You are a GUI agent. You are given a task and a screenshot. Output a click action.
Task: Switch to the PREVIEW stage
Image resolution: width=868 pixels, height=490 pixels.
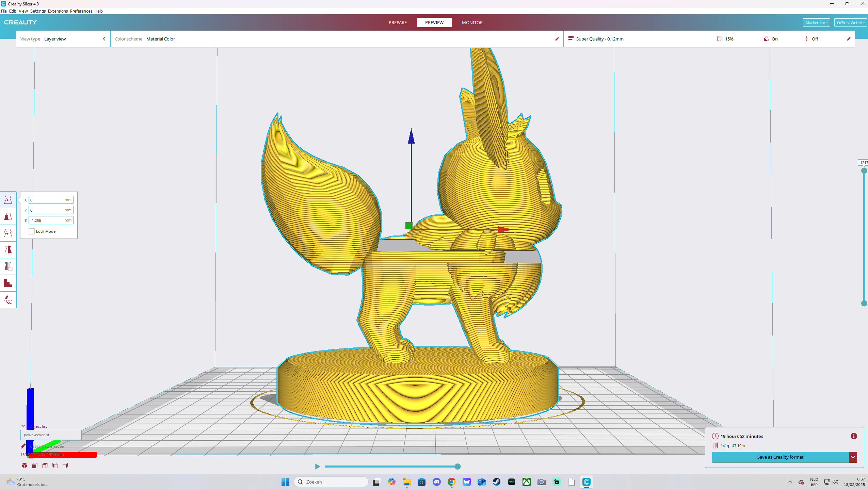(x=434, y=22)
